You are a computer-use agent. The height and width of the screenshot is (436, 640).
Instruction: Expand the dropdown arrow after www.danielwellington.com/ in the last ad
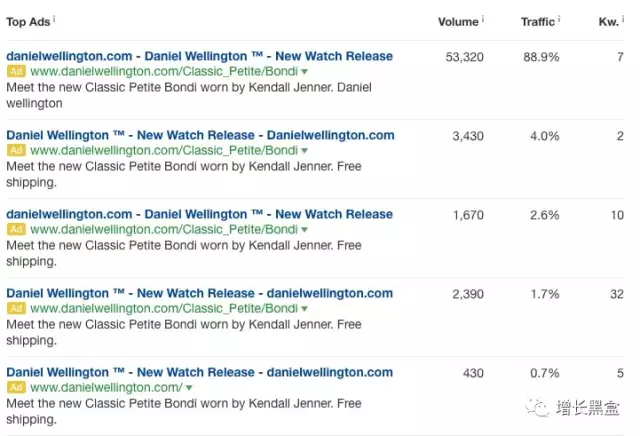(188, 387)
